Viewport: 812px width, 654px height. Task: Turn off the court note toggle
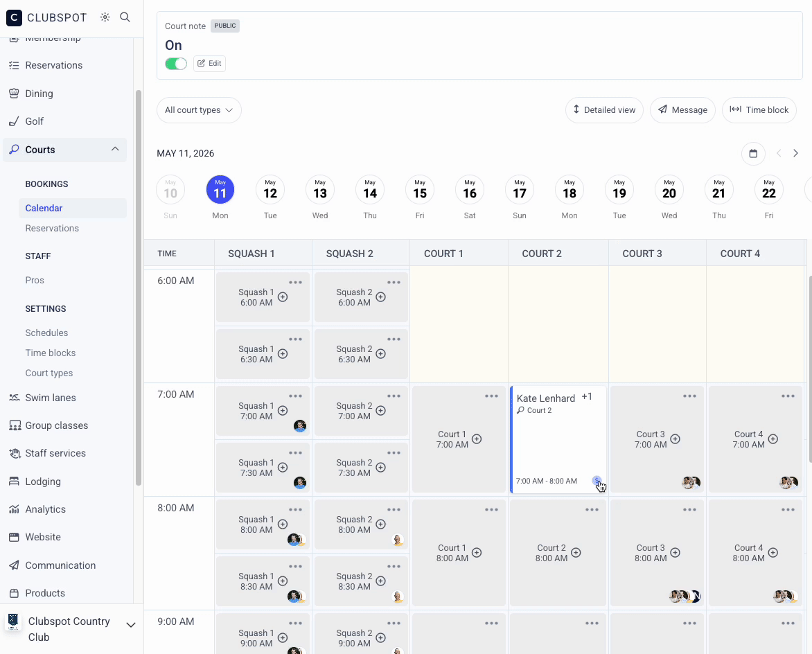176,64
